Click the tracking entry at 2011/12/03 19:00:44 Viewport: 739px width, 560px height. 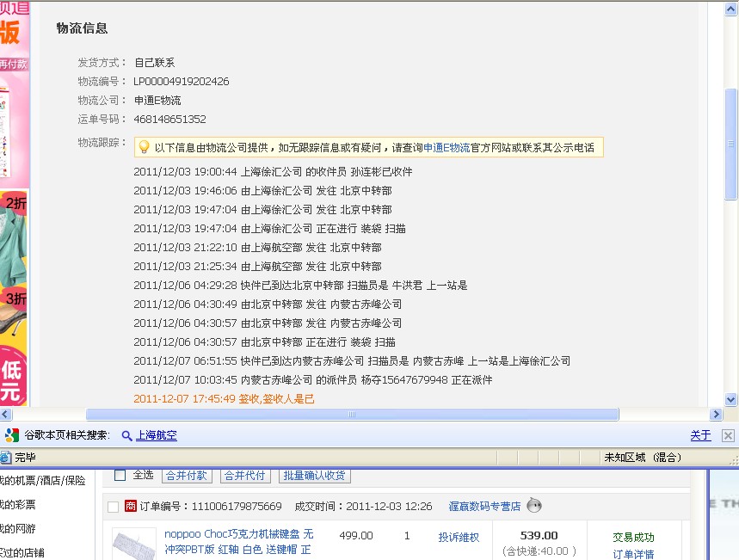point(273,171)
